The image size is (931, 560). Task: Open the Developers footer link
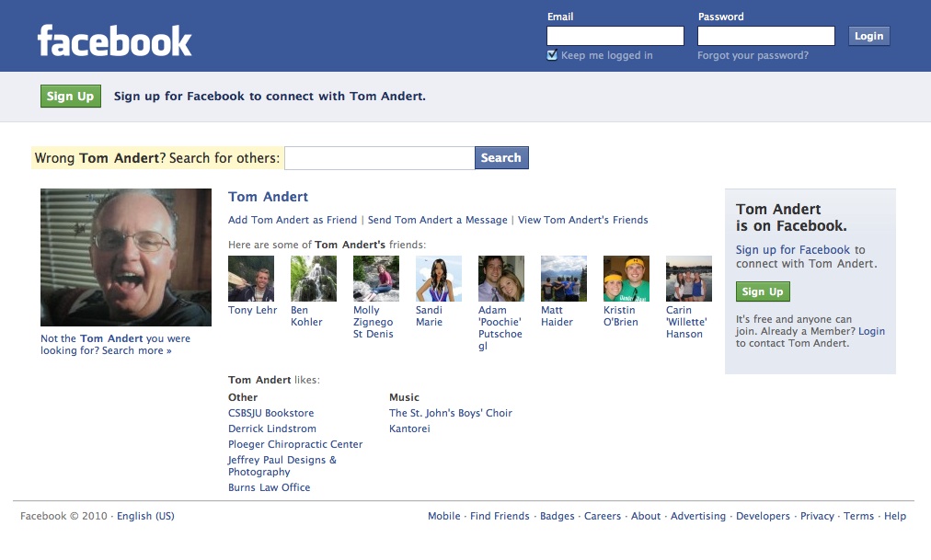click(x=763, y=516)
